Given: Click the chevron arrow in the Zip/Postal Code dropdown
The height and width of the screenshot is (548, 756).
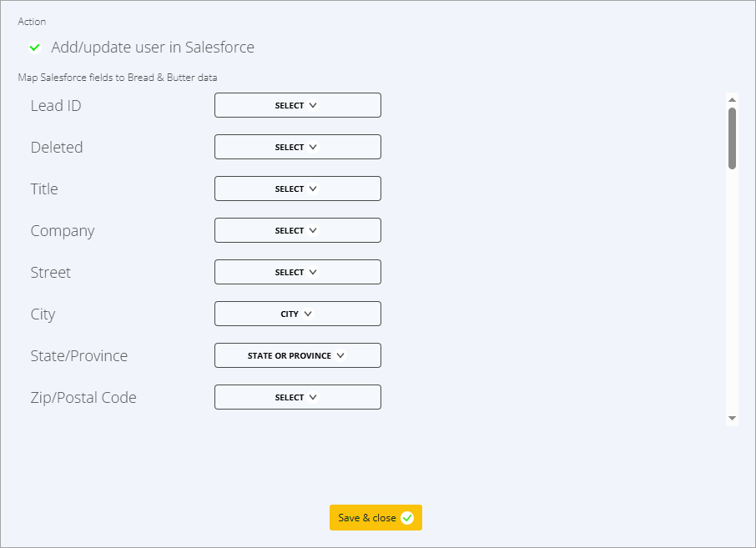Looking at the screenshot, I should [313, 398].
